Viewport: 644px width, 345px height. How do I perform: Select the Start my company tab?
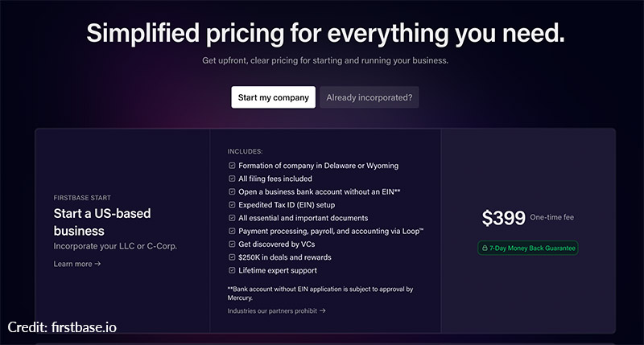point(273,97)
